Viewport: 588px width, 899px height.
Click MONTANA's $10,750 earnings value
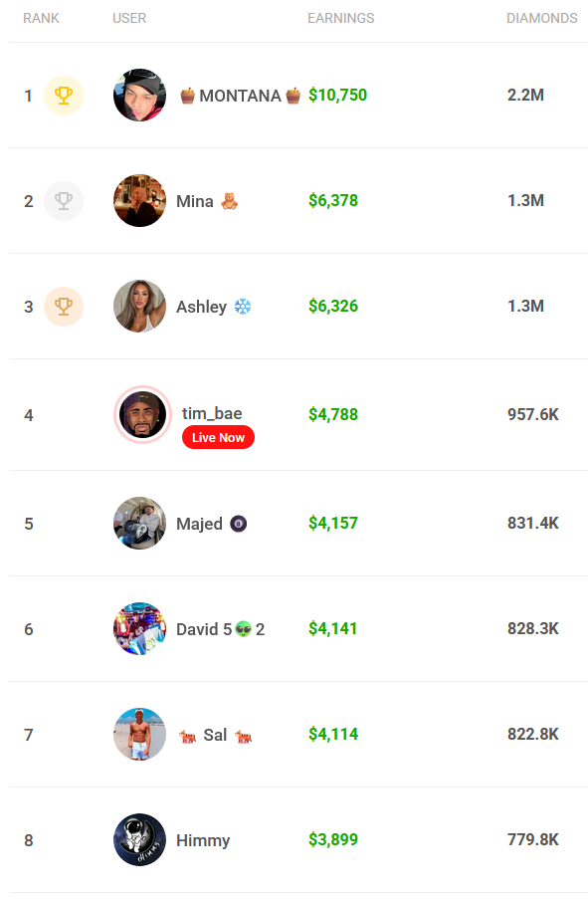338,96
